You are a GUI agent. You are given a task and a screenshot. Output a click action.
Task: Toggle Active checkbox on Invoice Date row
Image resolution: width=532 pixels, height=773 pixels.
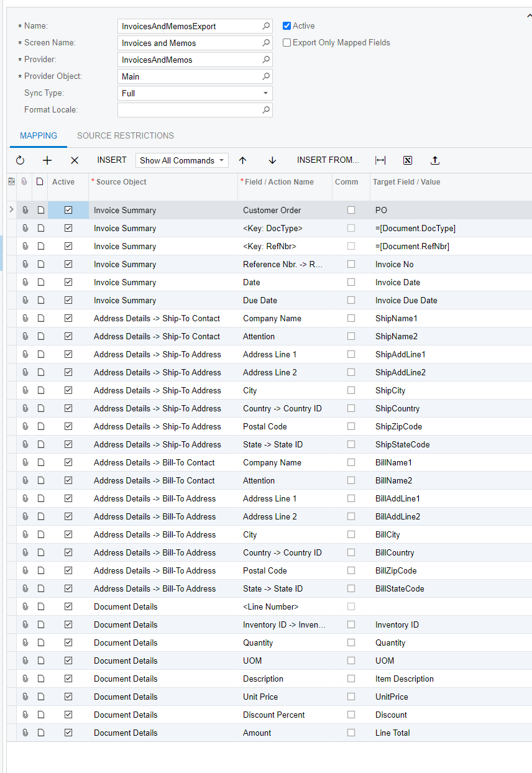pos(68,282)
